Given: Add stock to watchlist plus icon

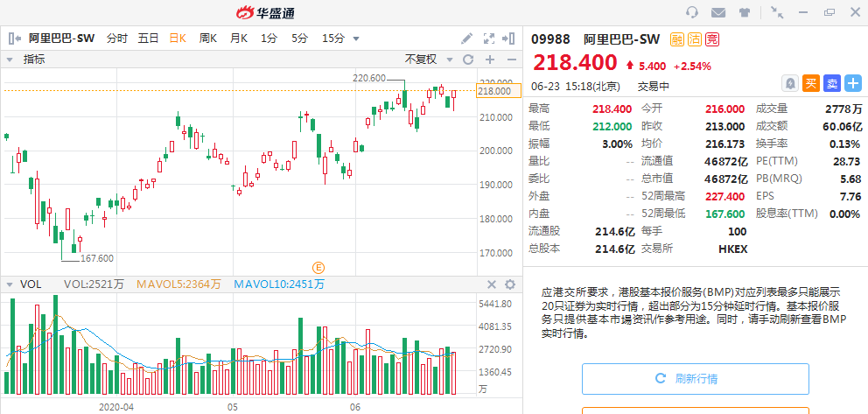Looking at the screenshot, I should tap(853, 83).
